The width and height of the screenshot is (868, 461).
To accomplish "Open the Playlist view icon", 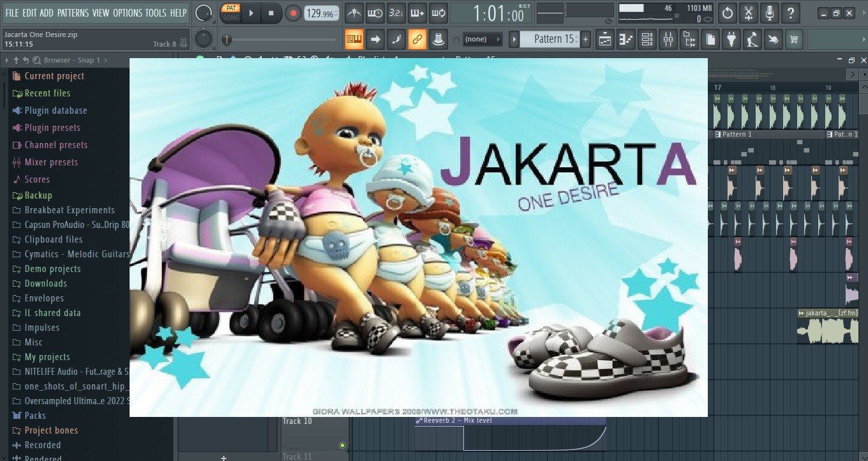I will (x=605, y=40).
